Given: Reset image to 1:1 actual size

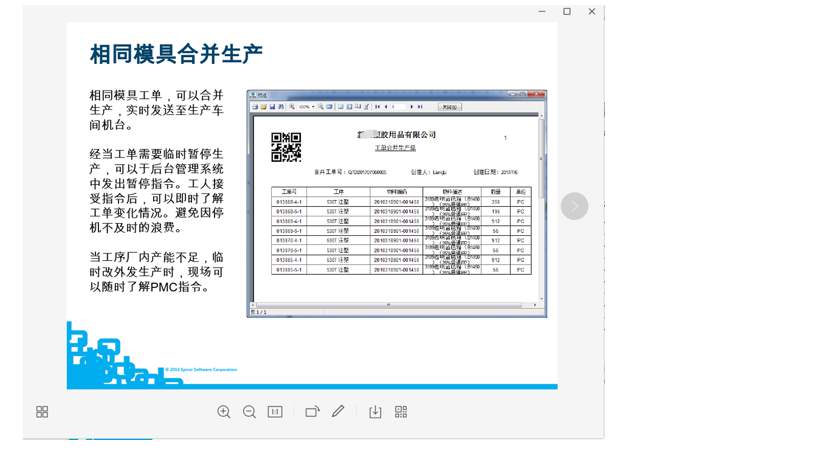Looking at the screenshot, I should (x=275, y=412).
